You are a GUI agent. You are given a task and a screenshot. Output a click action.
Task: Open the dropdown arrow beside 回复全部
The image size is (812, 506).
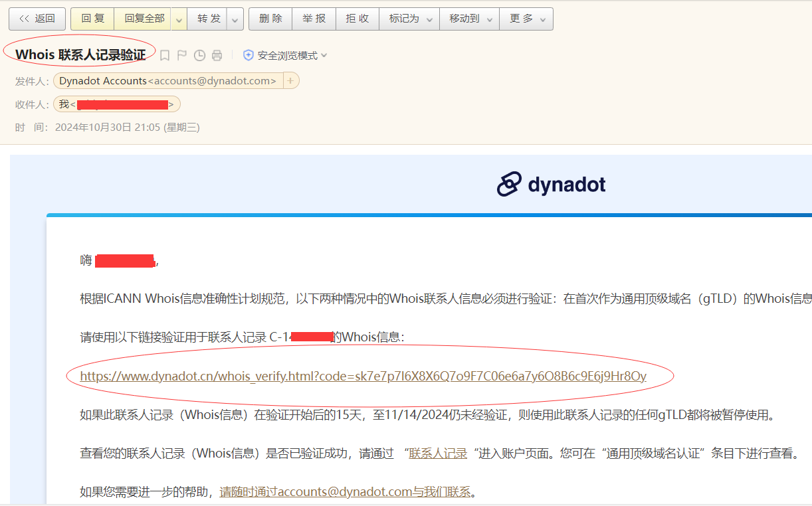click(179, 19)
